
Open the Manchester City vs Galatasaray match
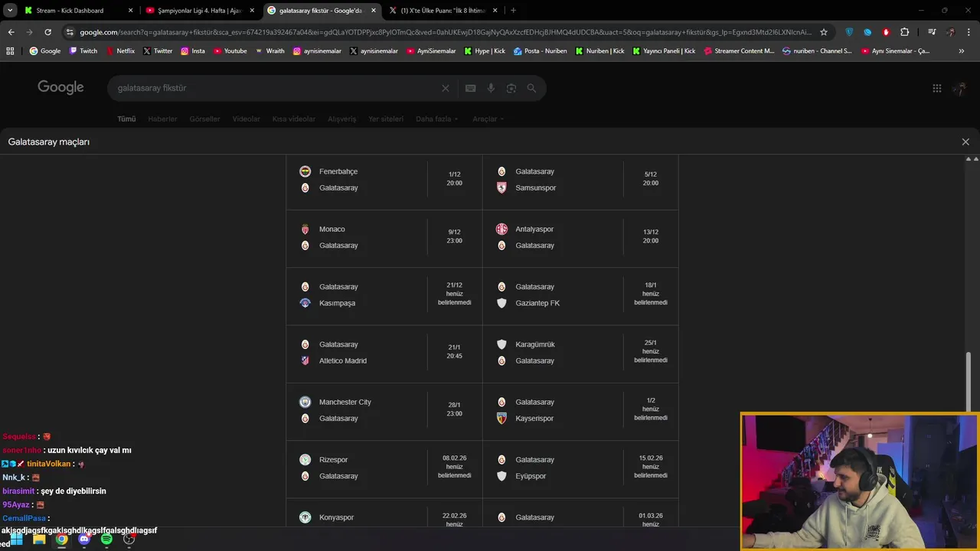pos(384,410)
